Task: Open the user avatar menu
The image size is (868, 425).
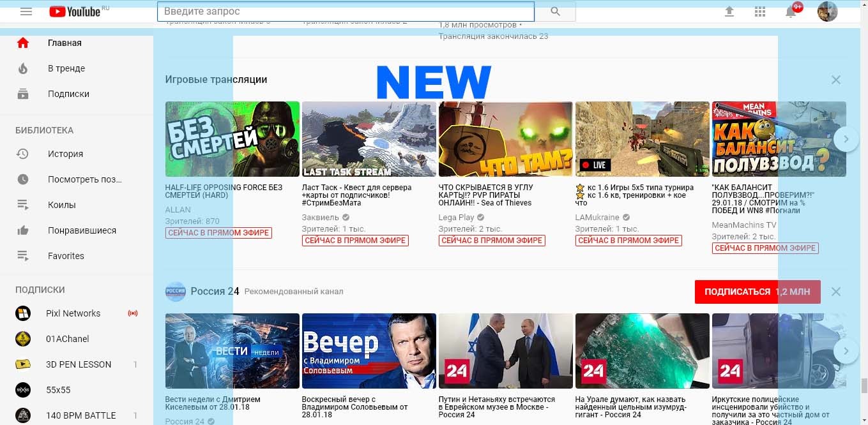Action: coord(827,11)
